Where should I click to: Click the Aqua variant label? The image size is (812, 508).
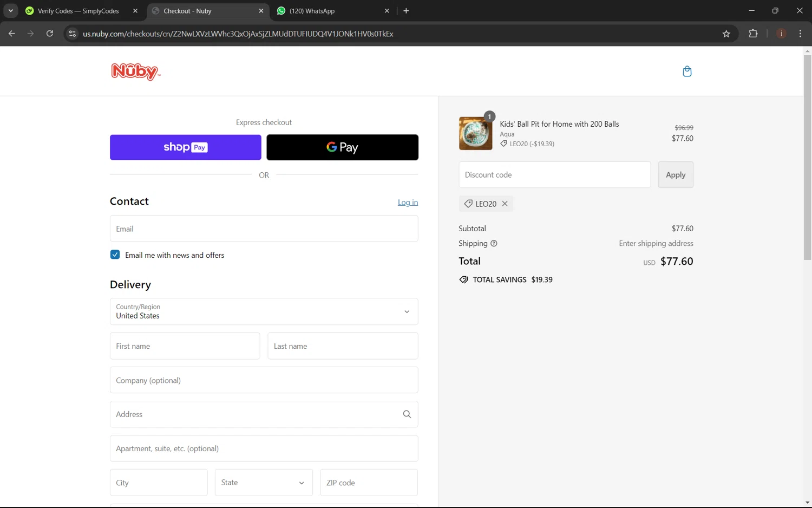[507, 134]
